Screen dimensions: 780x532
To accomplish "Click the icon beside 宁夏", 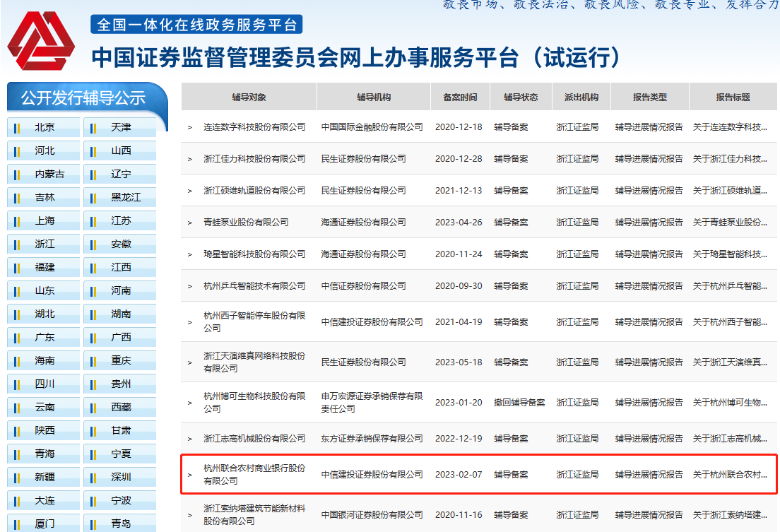I will click(93, 454).
